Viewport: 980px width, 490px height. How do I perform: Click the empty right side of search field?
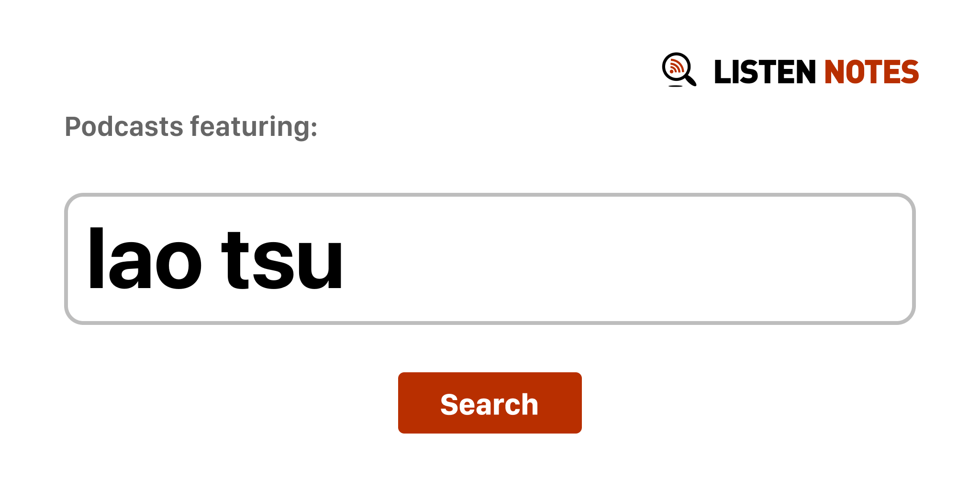click(718, 259)
